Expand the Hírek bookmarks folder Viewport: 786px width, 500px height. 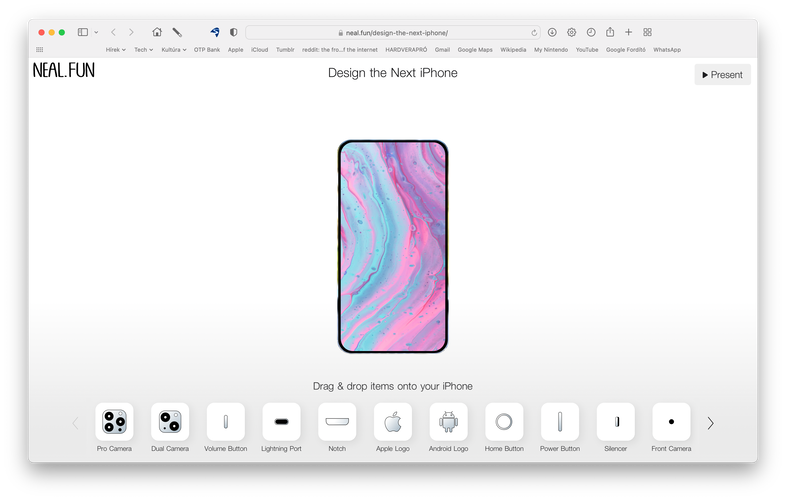point(115,50)
